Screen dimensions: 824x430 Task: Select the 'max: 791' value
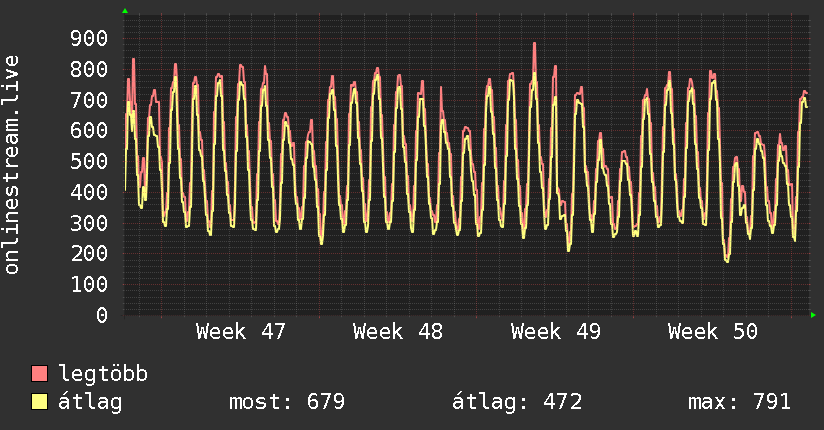pos(739,402)
